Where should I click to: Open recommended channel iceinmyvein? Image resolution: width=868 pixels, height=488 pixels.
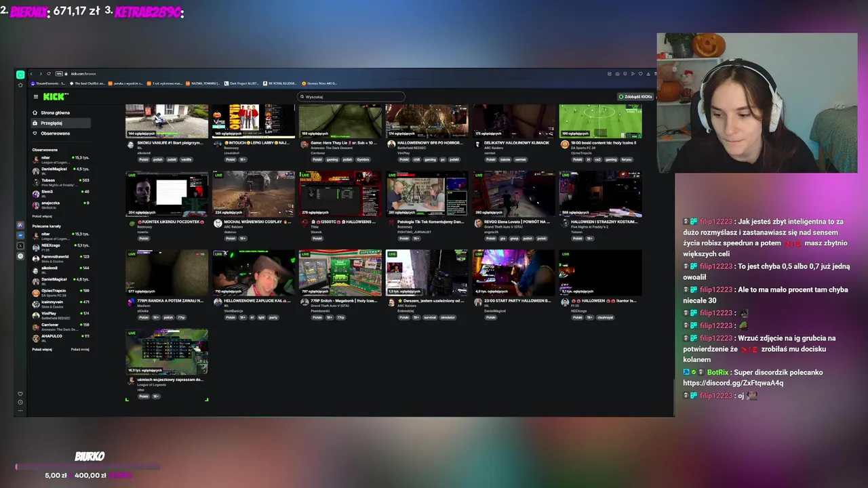[60, 303]
